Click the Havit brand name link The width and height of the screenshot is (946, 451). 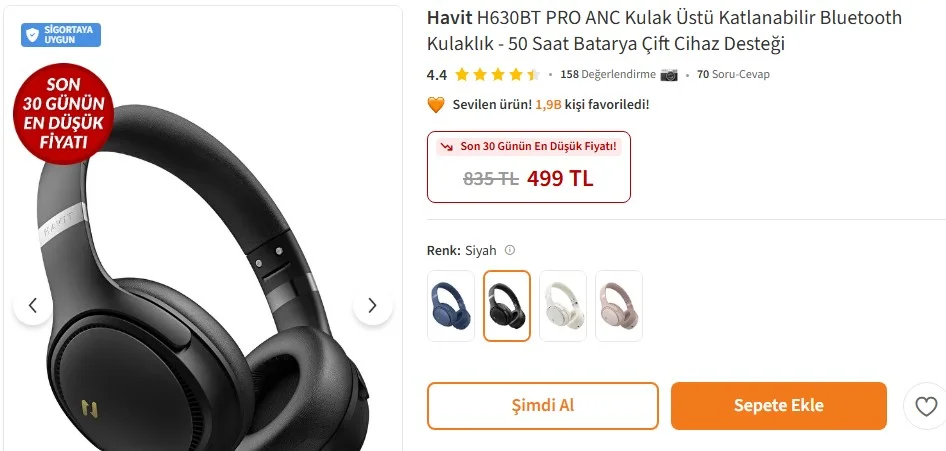(449, 18)
